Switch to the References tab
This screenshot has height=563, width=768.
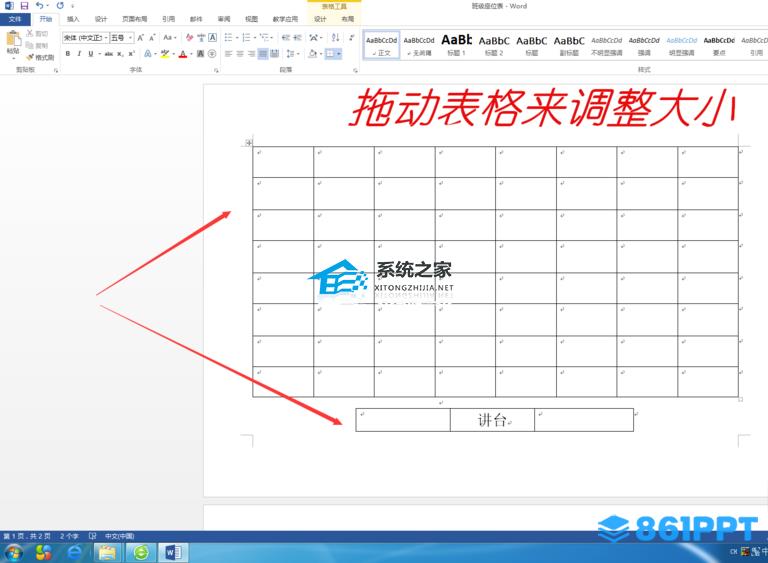coord(168,19)
